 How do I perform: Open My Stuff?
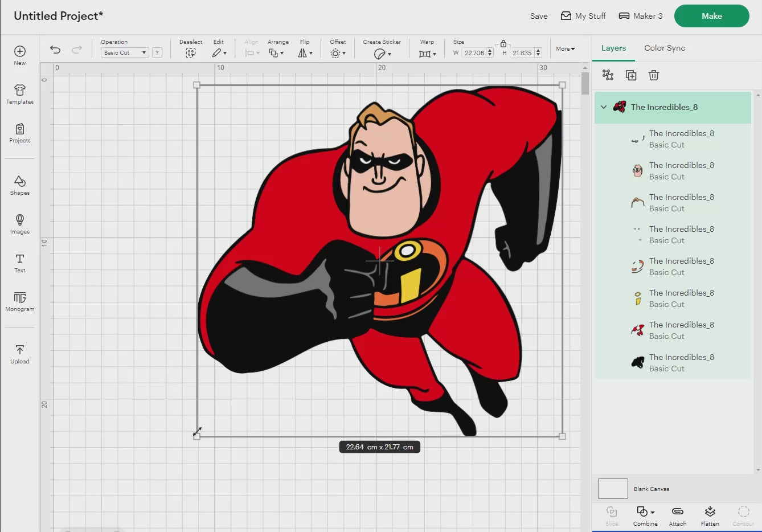(583, 16)
